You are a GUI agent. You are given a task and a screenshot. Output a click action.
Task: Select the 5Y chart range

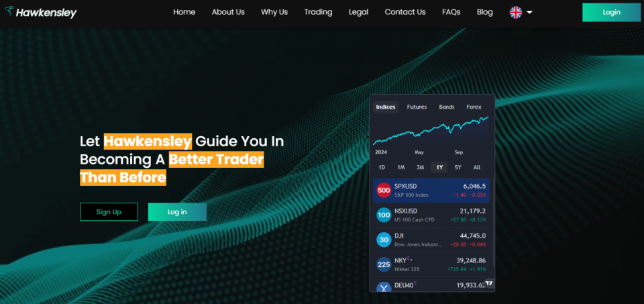458,167
